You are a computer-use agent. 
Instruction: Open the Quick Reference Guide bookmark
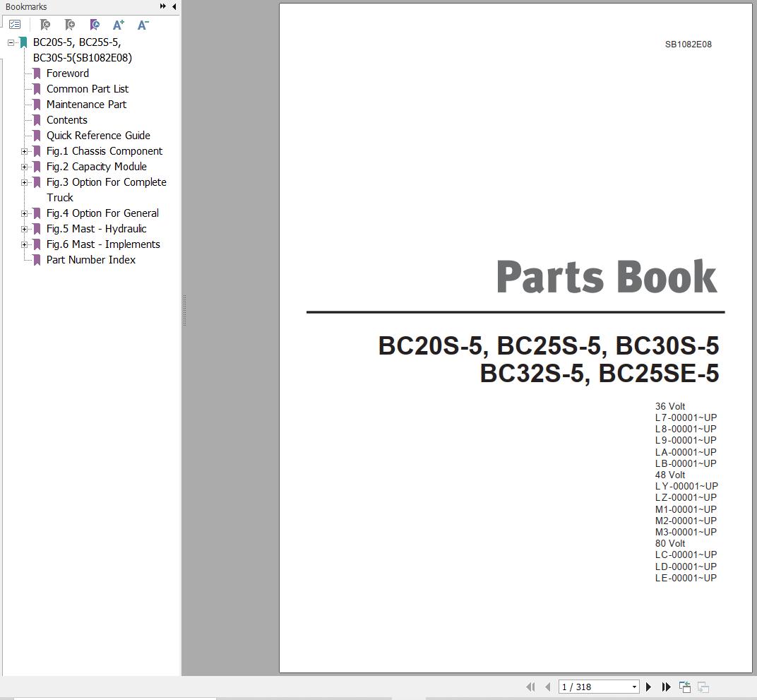pyautogui.click(x=98, y=135)
